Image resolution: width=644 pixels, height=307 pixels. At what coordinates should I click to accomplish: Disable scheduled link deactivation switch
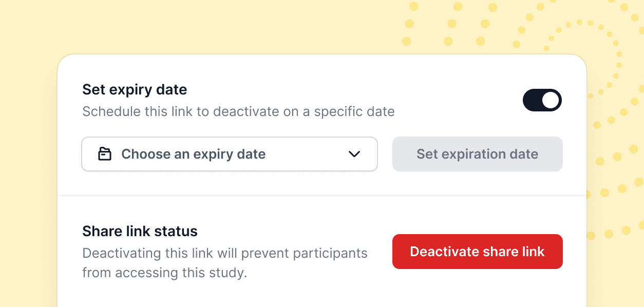[x=542, y=100]
